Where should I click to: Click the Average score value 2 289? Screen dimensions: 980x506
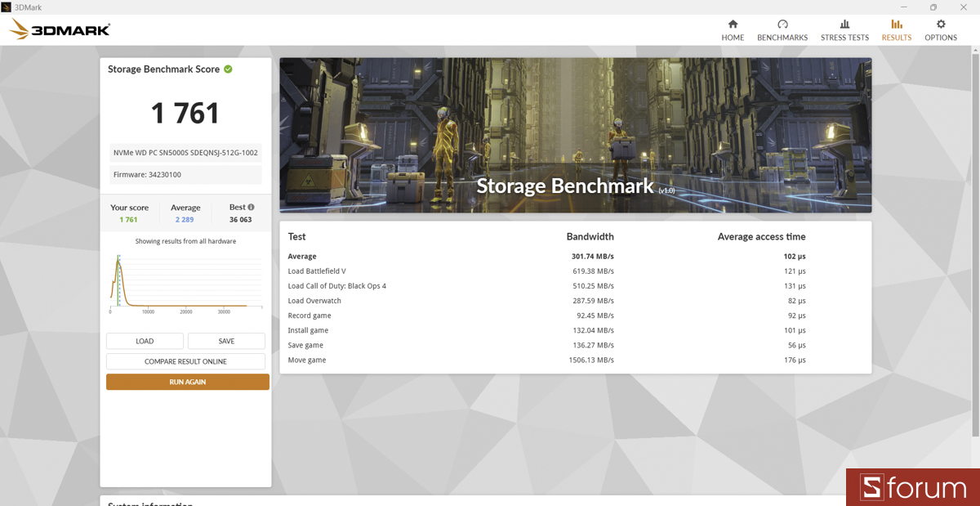pos(185,219)
